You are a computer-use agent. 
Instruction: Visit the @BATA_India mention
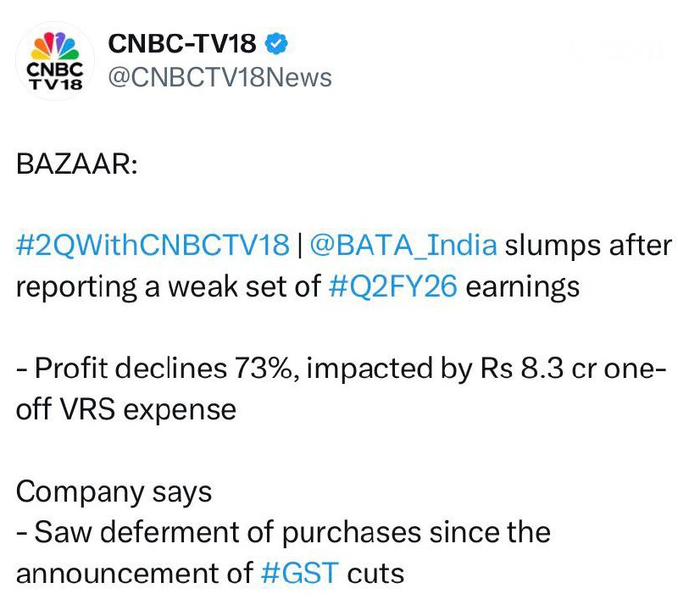(x=404, y=247)
